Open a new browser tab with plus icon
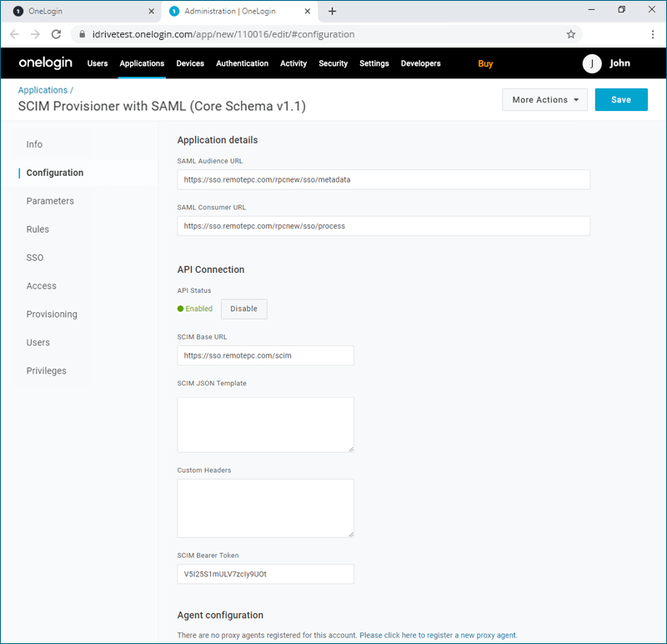Screen dimensions: 667x644 (x=332, y=11)
